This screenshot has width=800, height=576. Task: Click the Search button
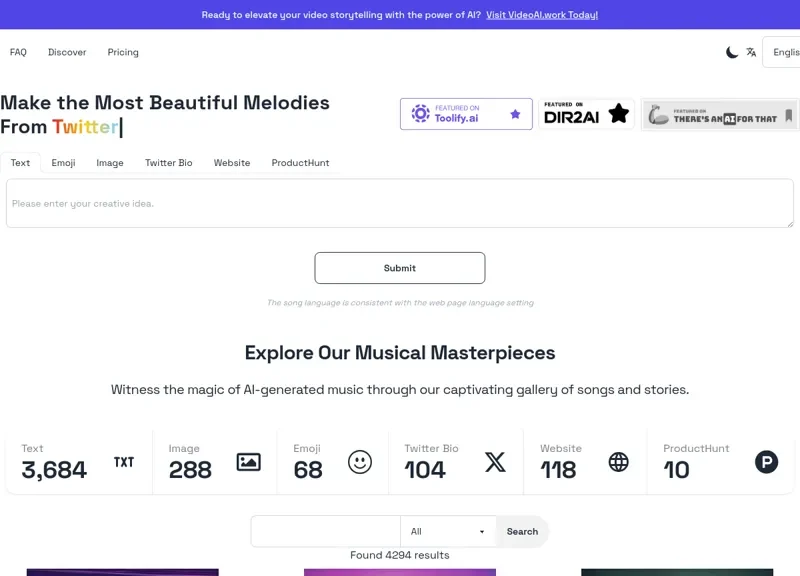click(522, 531)
